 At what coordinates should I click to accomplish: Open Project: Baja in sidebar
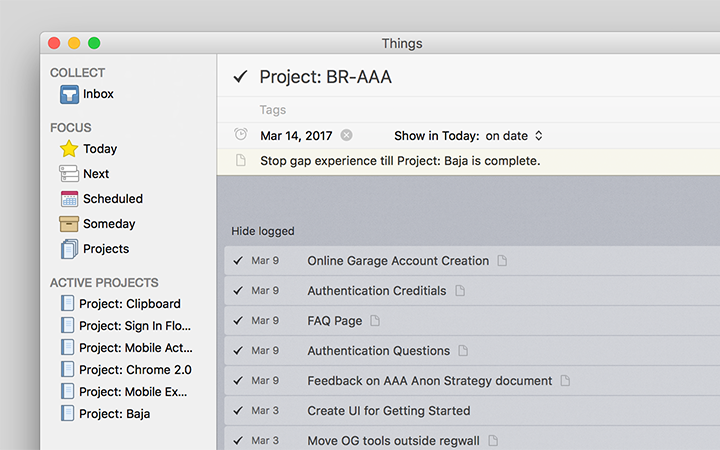click(114, 414)
